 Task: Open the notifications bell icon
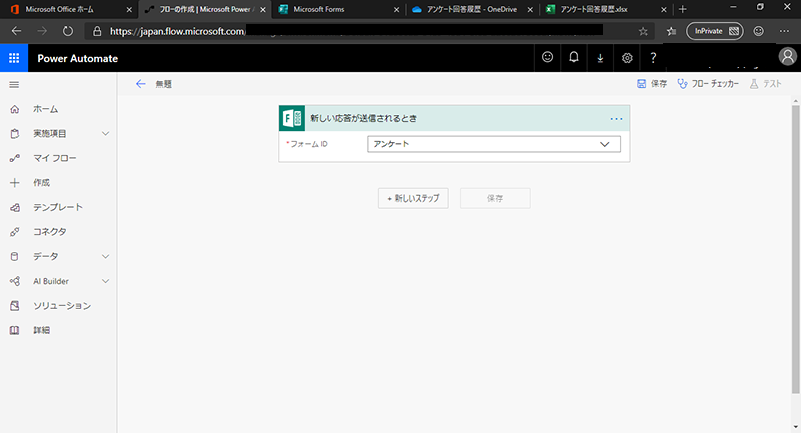pyautogui.click(x=574, y=58)
